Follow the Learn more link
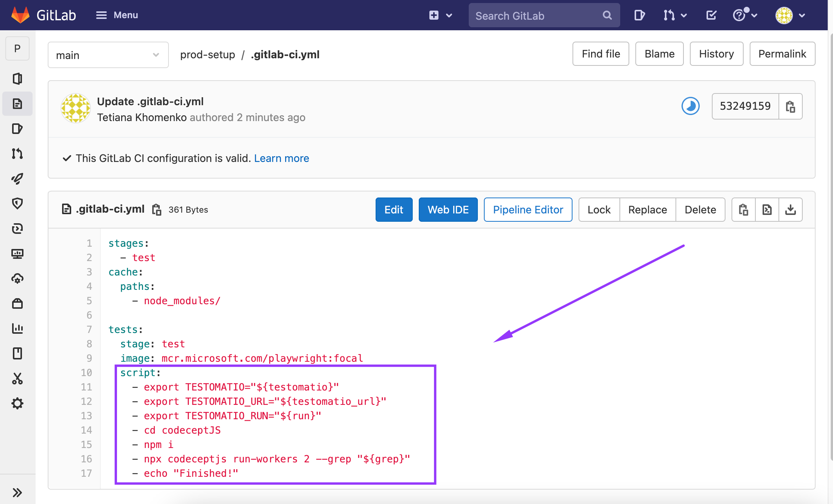The width and height of the screenshot is (833, 504). 281,158
